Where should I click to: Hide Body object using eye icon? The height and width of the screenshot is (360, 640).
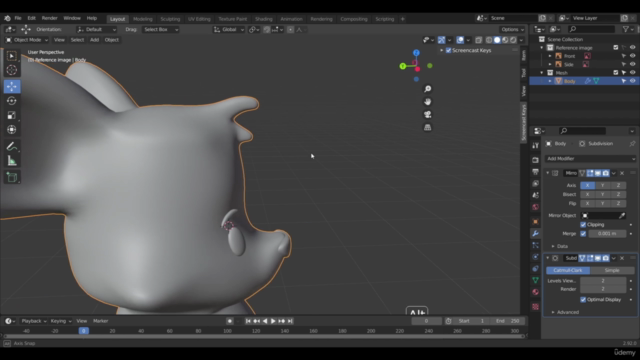coord(632,81)
